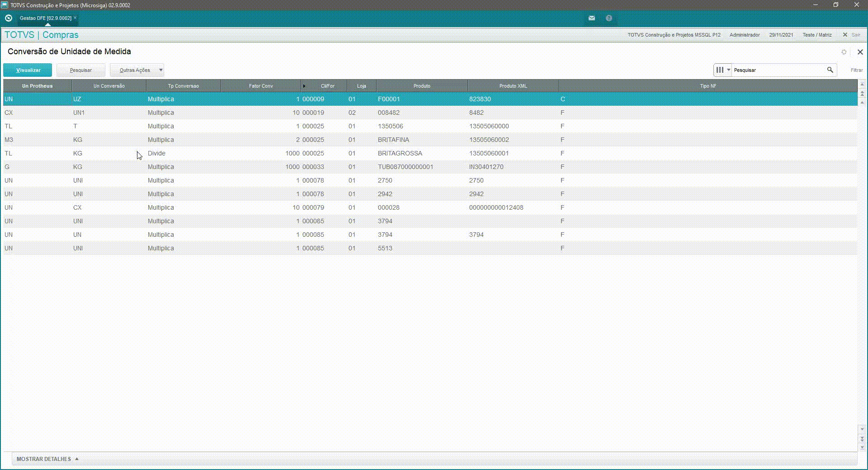868x470 pixels.
Task: Click the Fator Conv column header
Action: pyautogui.click(x=261, y=86)
